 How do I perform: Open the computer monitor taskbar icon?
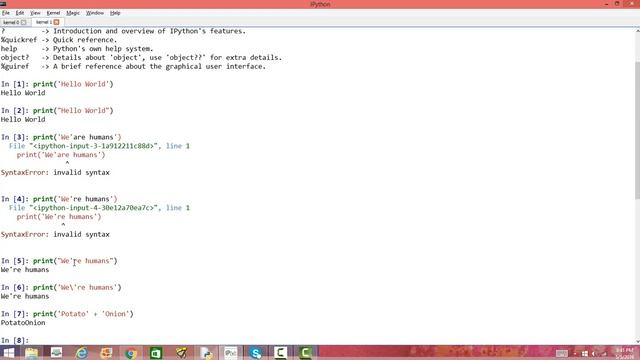click(56, 353)
